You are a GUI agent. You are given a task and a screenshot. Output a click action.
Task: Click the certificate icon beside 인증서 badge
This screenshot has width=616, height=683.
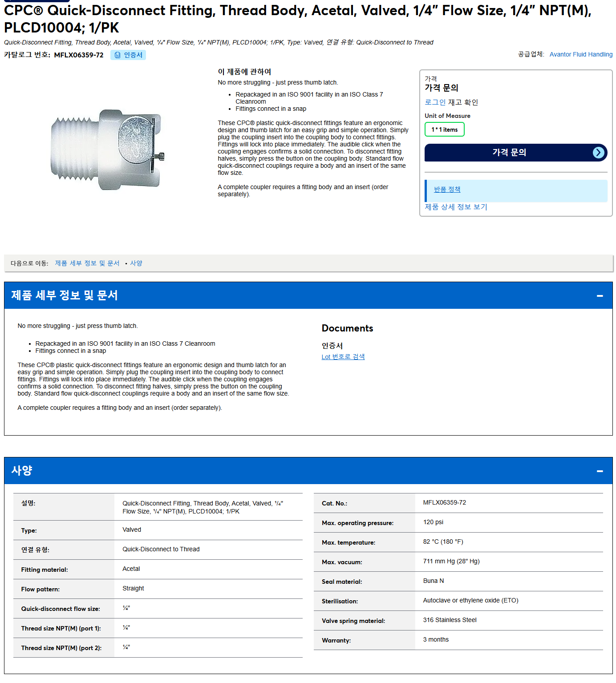tap(118, 55)
